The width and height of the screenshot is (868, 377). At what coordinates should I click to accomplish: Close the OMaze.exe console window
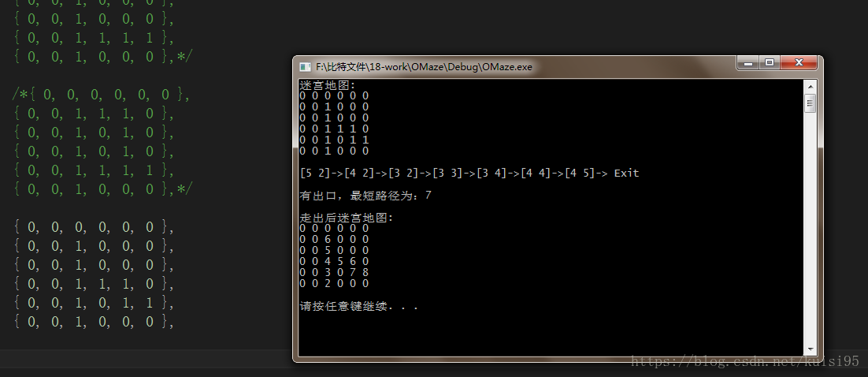799,62
